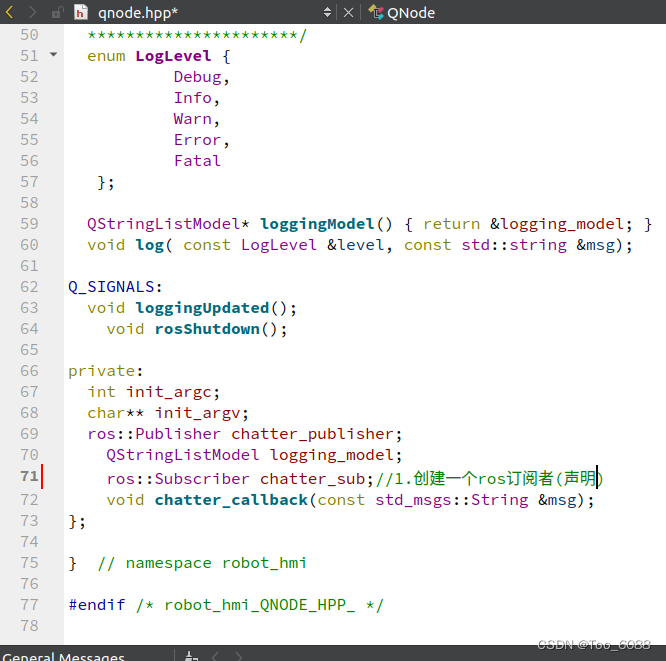Click the Warn enumerator
666x661 pixels.
[192, 119]
